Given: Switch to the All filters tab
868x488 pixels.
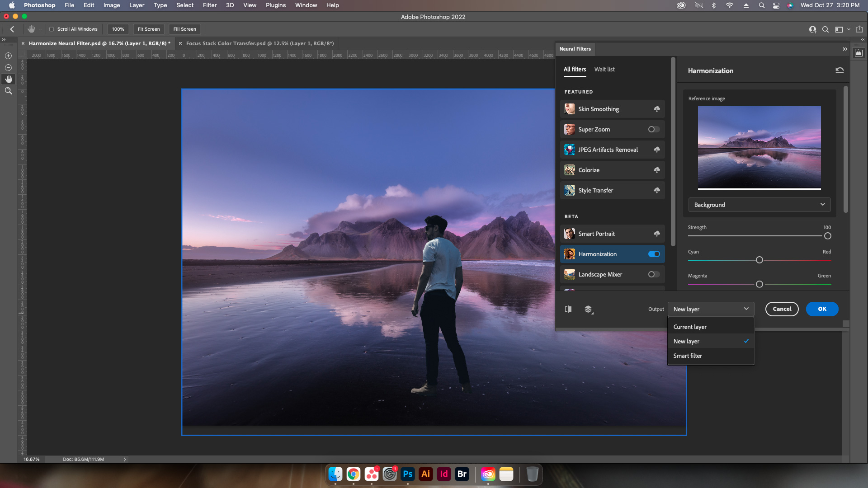Looking at the screenshot, I should pos(575,69).
